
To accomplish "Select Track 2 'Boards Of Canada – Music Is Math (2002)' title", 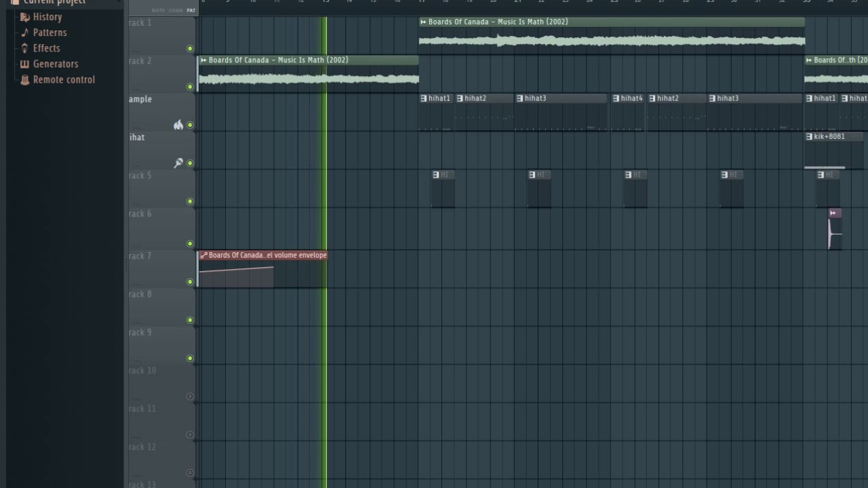I will tap(279, 60).
